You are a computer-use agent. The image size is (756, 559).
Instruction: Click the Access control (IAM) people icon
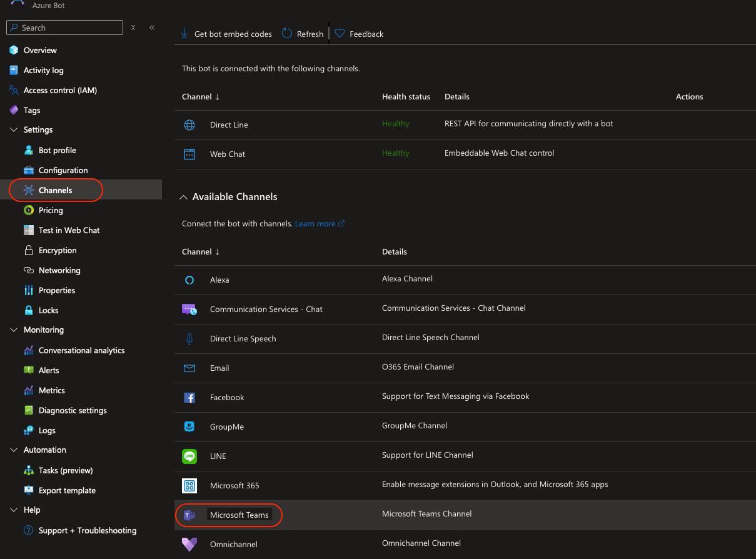point(14,90)
